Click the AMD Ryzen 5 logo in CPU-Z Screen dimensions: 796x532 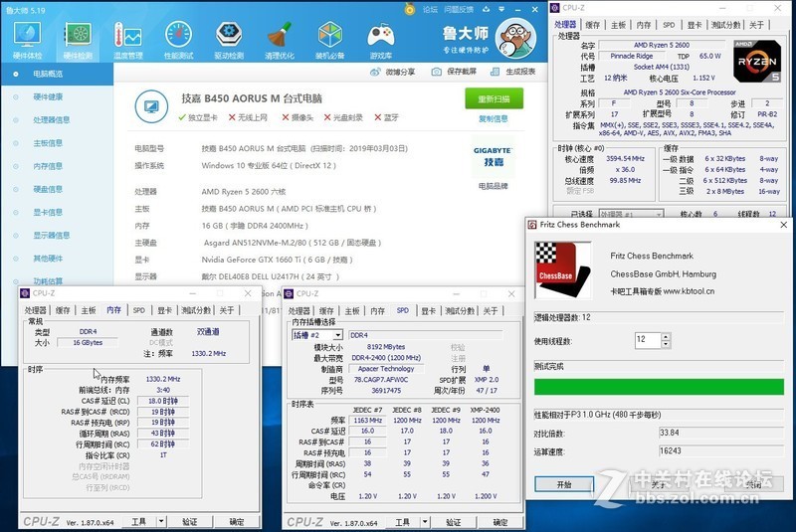point(757,62)
